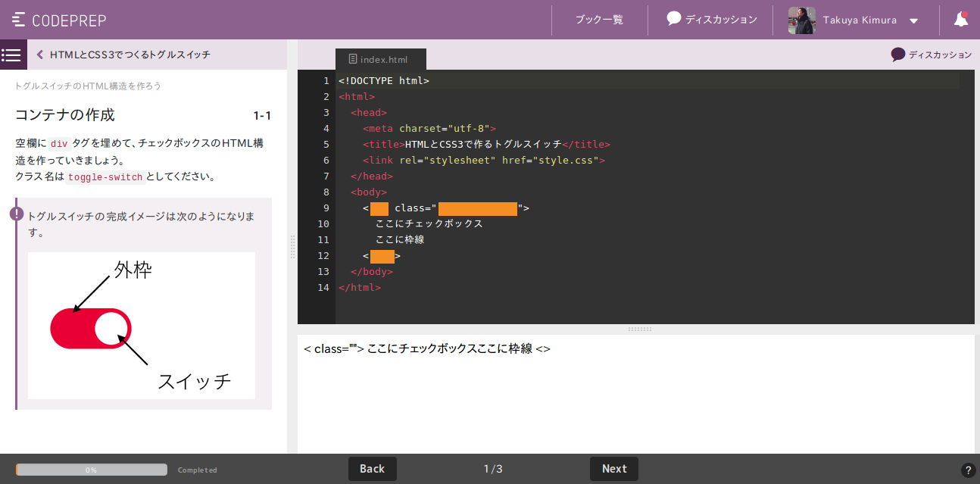Click the Next button to advance

click(x=613, y=468)
